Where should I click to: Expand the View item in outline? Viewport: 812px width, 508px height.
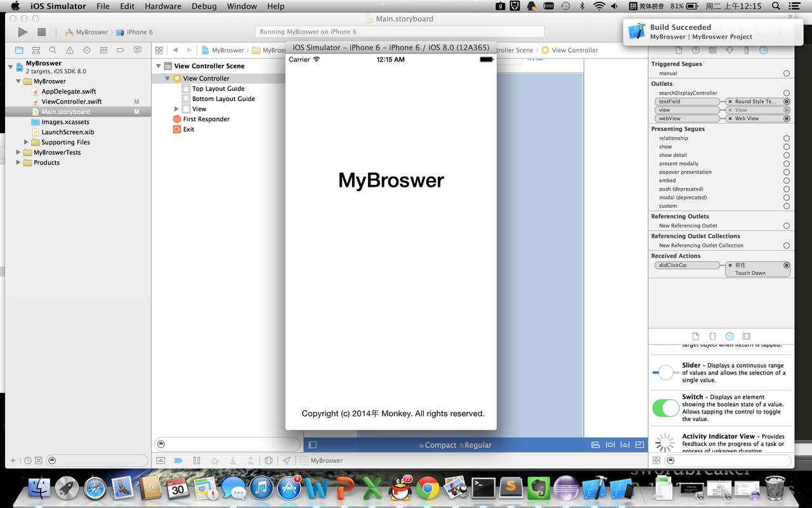click(176, 109)
